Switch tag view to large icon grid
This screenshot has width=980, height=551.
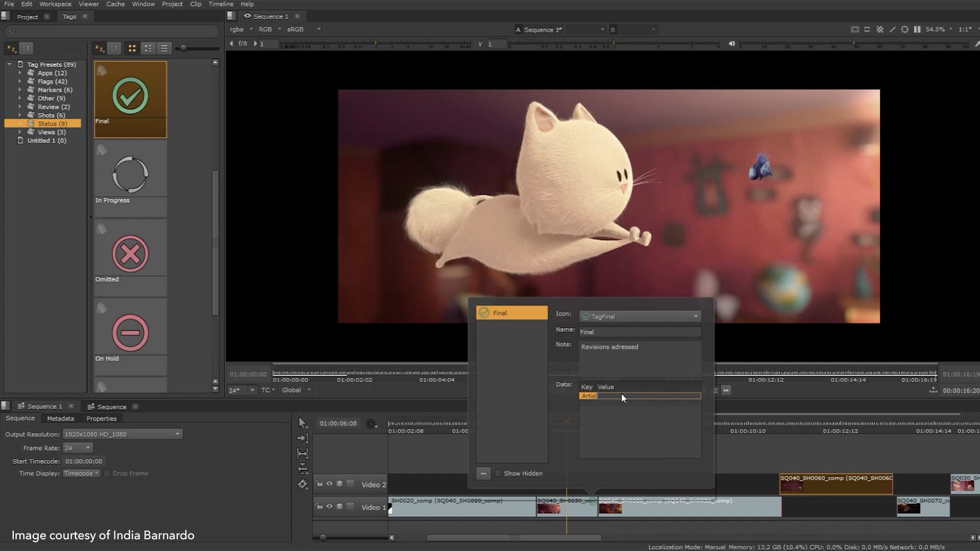[x=132, y=48]
